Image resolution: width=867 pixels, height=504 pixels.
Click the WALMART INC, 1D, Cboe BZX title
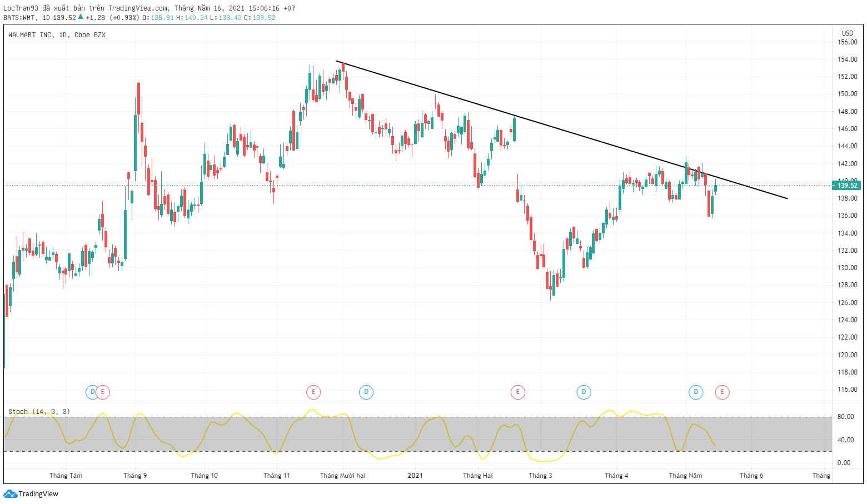coord(57,35)
